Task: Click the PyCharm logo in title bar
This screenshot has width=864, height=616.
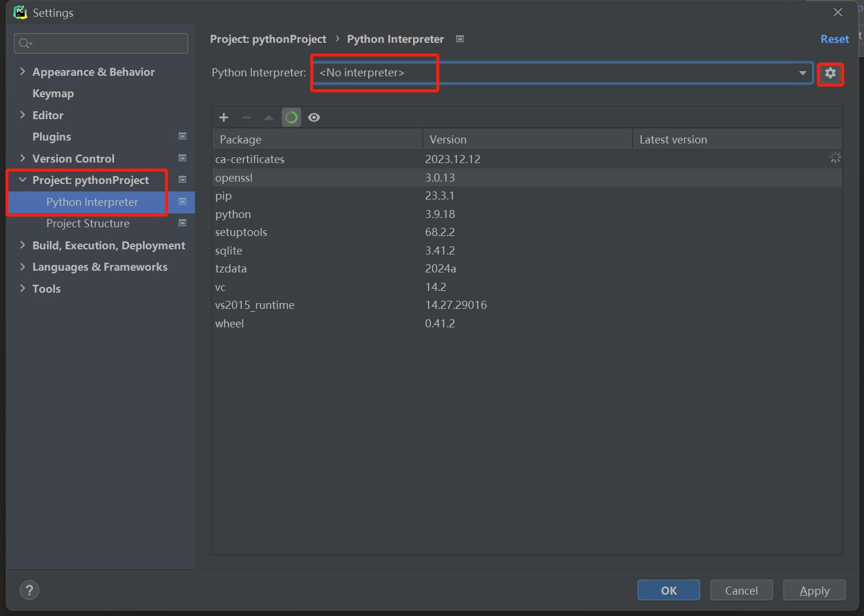Action: point(20,12)
